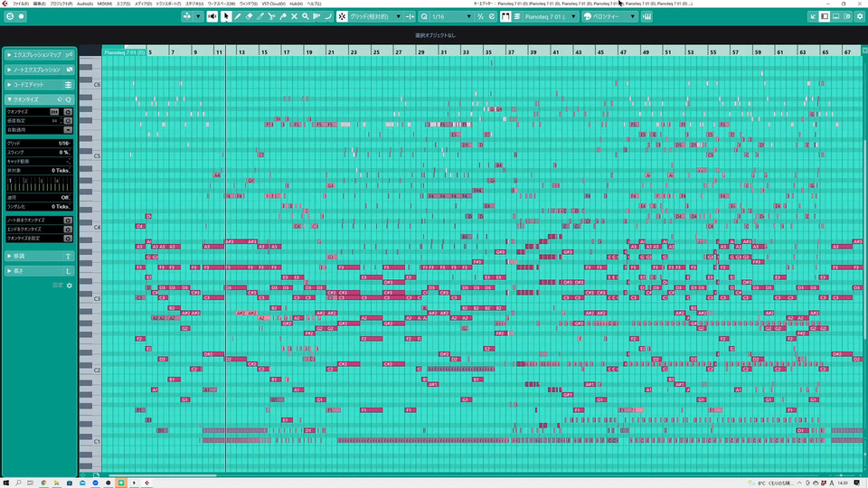Toggle Acoustic Feedback speaker icon
This screenshot has height=488, width=868.
[x=212, y=16]
